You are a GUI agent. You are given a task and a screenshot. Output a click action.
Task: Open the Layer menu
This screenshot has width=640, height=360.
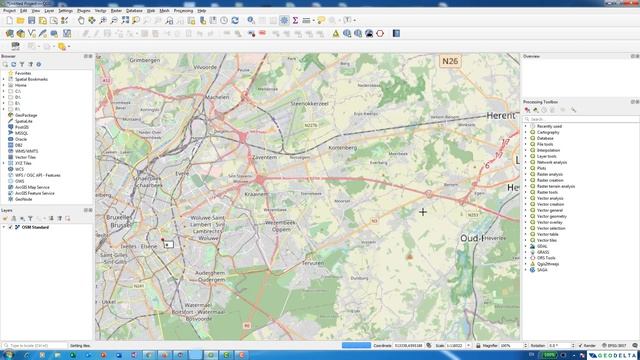coord(49,11)
